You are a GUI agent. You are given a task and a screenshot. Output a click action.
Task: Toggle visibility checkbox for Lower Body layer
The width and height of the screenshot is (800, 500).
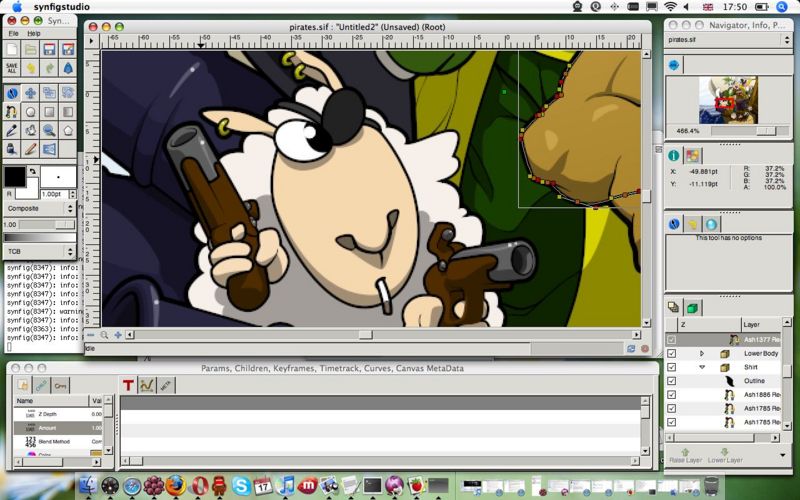[671, 354]
